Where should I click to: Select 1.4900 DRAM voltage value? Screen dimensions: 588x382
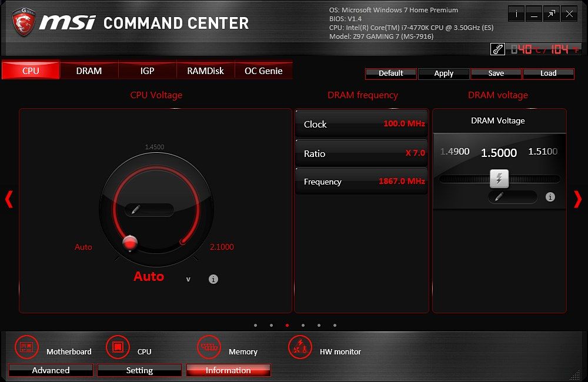click(455, 152)
